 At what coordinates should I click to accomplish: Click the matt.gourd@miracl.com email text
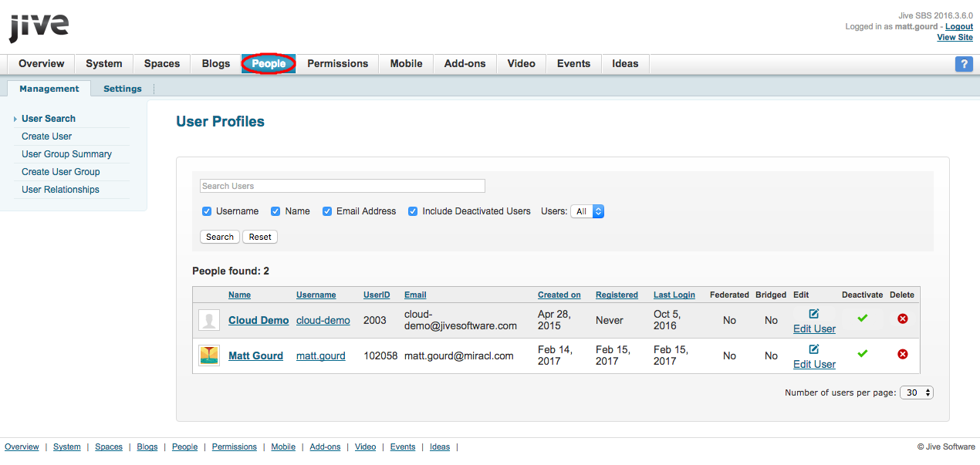pos(459,355)
